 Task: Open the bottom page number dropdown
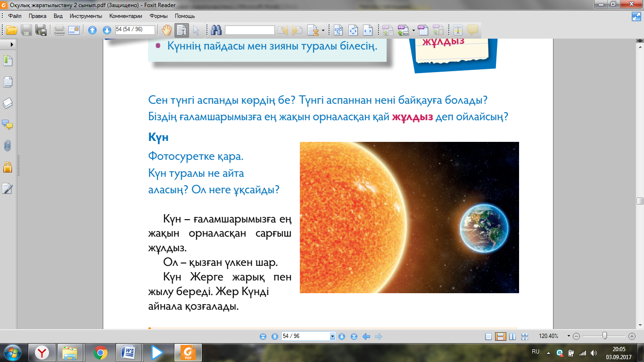coord(332,337)
